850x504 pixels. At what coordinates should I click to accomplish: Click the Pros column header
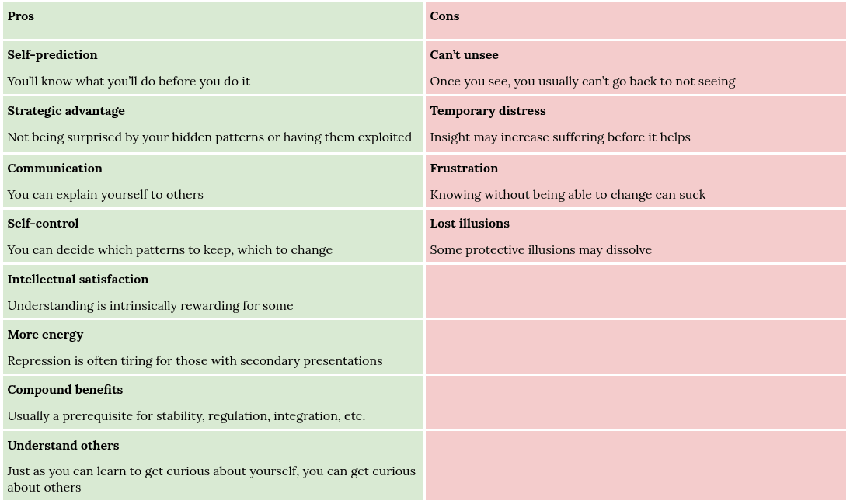[21, 16]
